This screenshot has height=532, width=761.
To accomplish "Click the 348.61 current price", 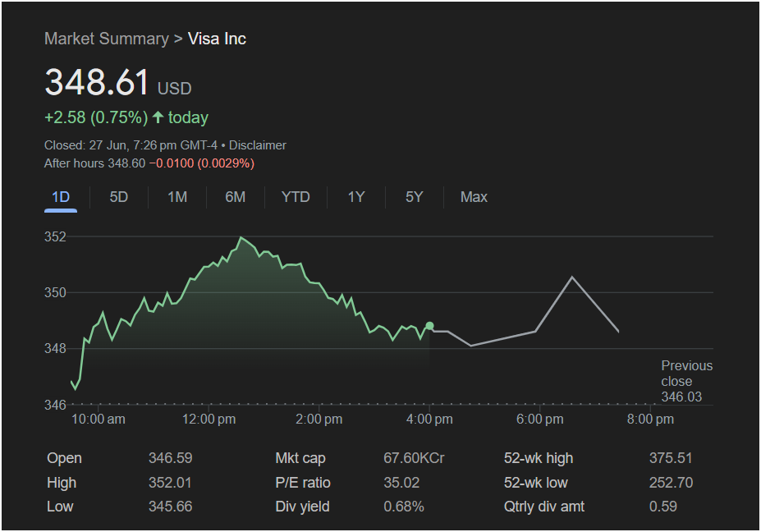I will [97, 81].
